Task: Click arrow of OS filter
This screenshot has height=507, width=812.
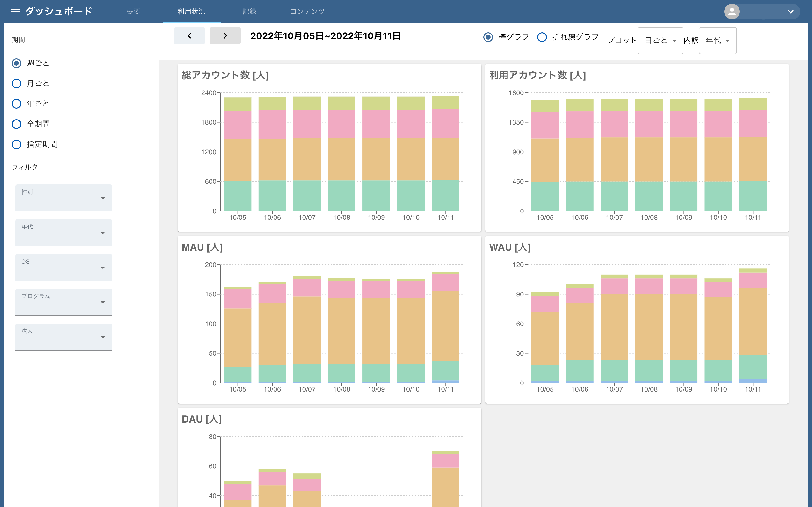Action: coord(103,268)
